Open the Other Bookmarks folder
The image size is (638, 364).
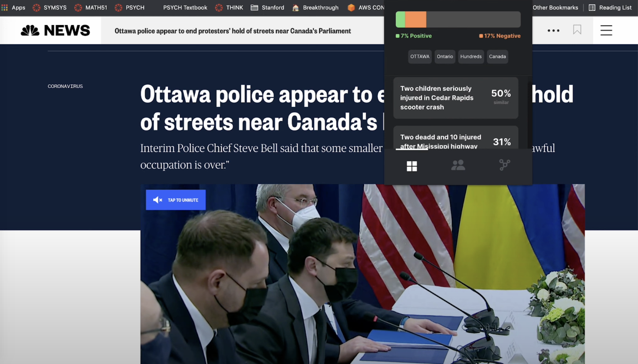(x=555, y=7)
